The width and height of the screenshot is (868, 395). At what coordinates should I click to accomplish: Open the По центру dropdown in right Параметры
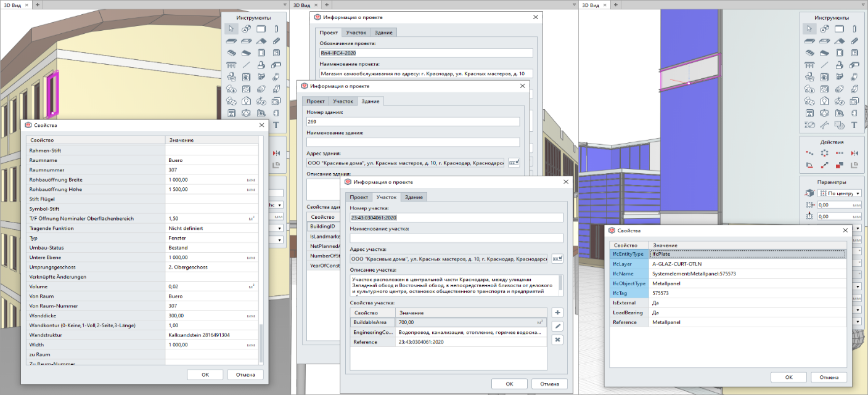point(840,193)
